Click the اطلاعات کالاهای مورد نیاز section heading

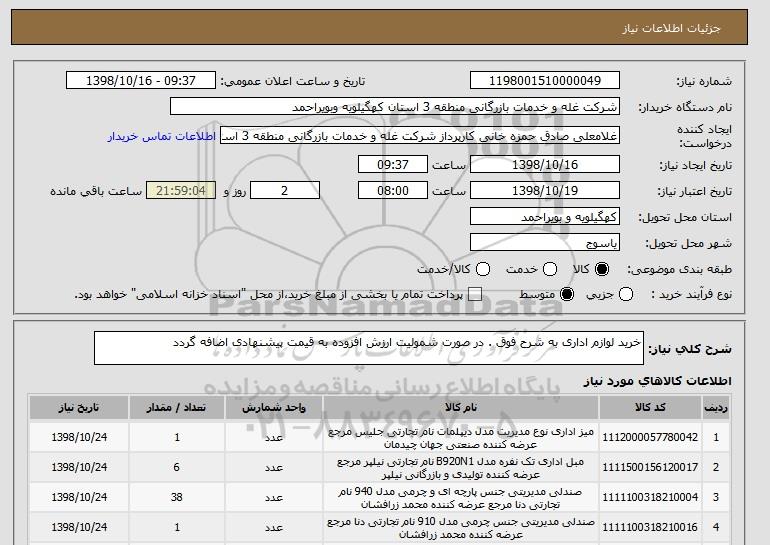coord(657,381)
